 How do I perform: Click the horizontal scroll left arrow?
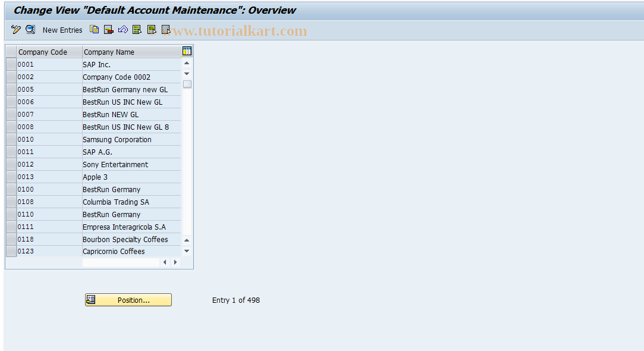[x=165, y=262]
